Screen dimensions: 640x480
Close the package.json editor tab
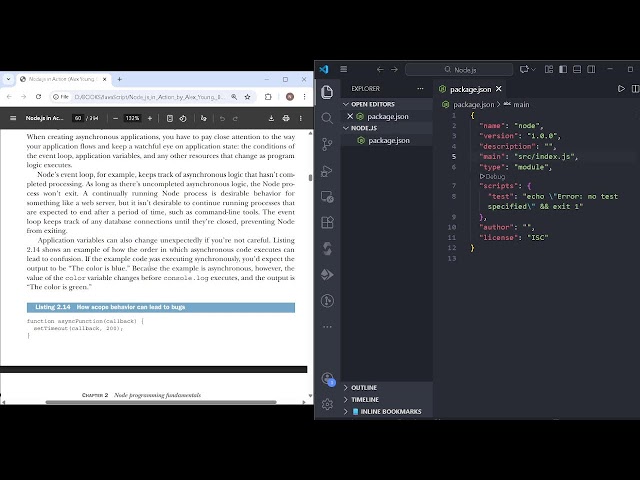click(498, 89)
